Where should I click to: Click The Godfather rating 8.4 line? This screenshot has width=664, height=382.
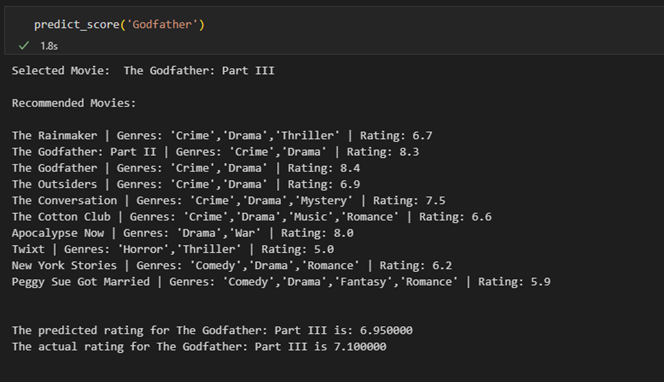[x=186, y=168]
